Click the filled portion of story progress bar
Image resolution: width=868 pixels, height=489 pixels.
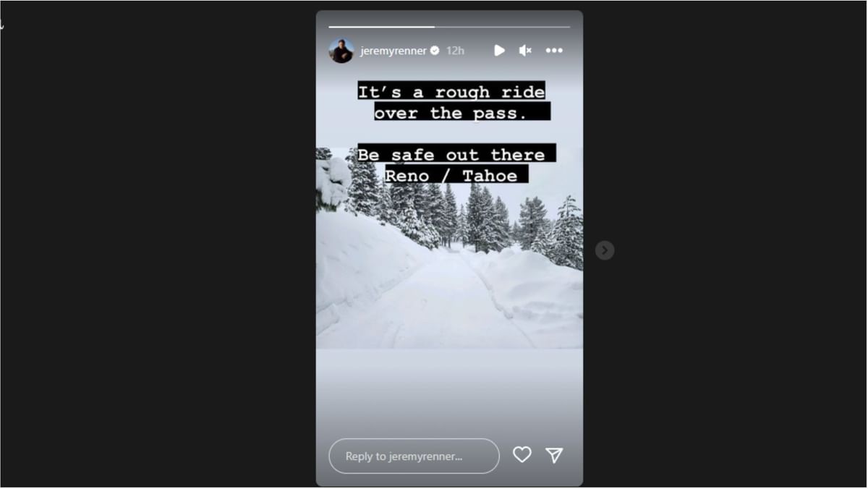382,27
